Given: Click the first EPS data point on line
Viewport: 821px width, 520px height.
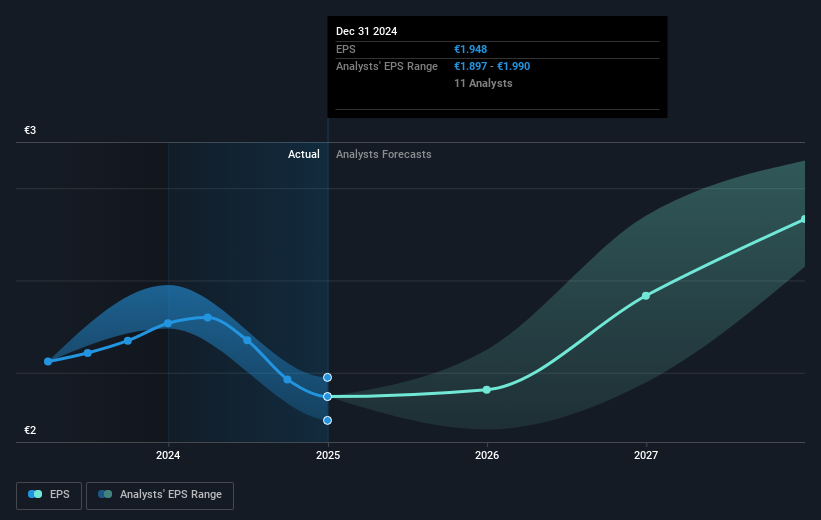Looking at the screenshot, I should (48, 361).
